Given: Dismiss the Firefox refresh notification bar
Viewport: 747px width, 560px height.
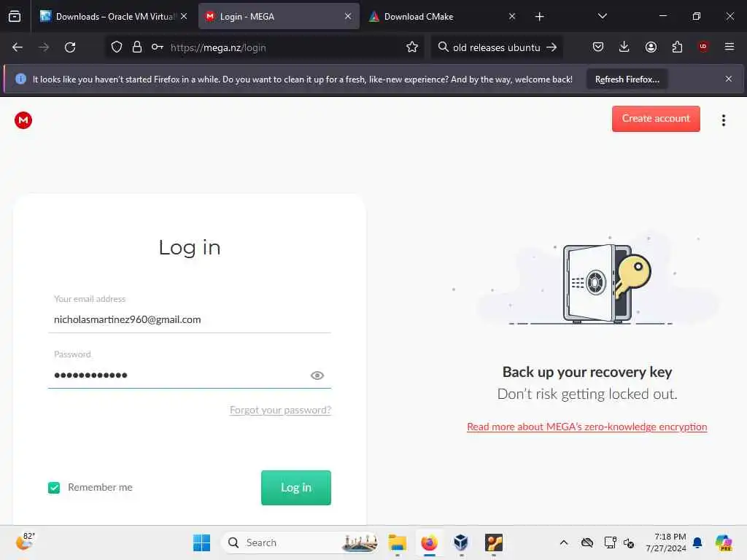Looking at the screenshot, I should coord(729,79).
